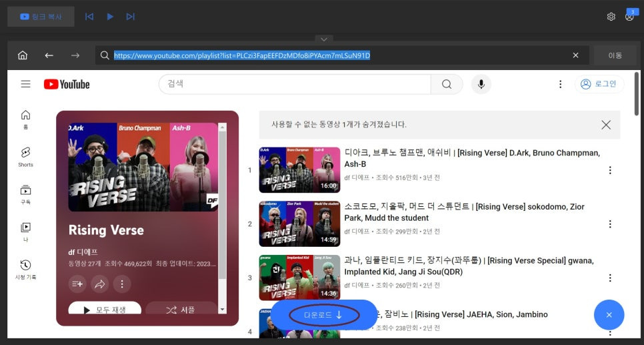Open YouTube hamburger guide menu

click(26, 84)
